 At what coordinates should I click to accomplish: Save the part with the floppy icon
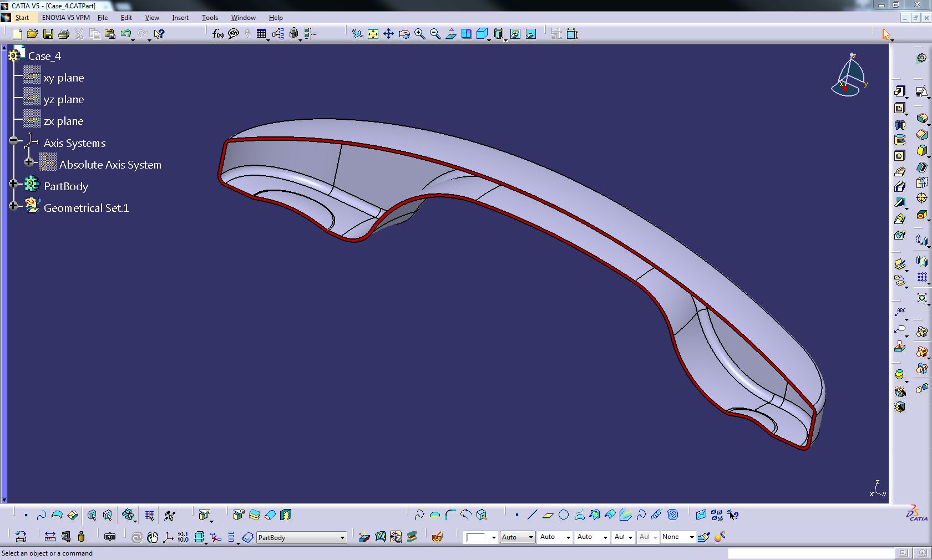[x=48, y=34]
